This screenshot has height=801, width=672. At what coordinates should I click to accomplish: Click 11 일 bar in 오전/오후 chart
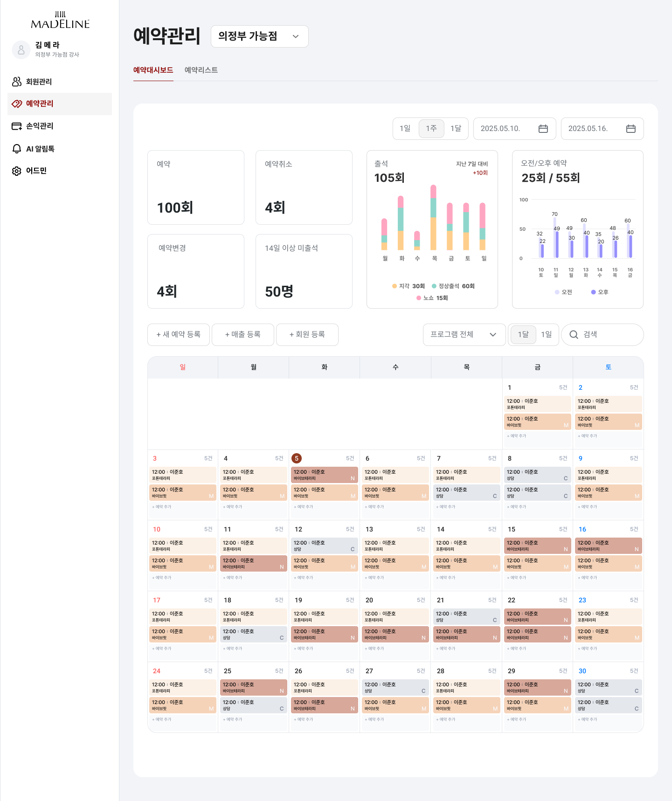(x=556, y=238)
